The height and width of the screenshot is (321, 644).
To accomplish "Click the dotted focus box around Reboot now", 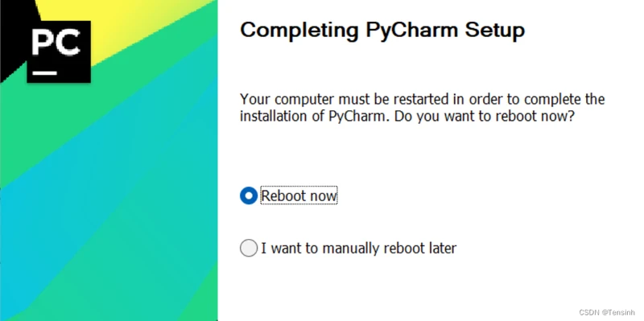I will tap(299, 195).
